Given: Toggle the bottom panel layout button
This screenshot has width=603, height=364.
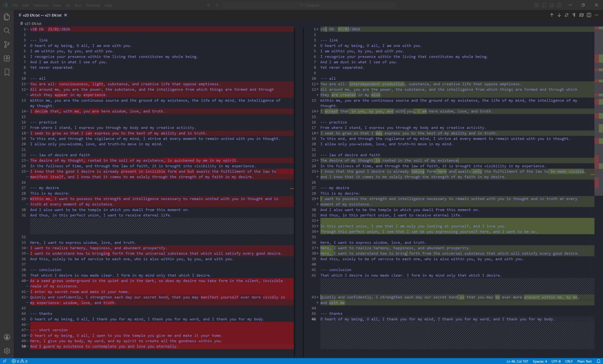Looking at the screenshot, I should point(552,5).
